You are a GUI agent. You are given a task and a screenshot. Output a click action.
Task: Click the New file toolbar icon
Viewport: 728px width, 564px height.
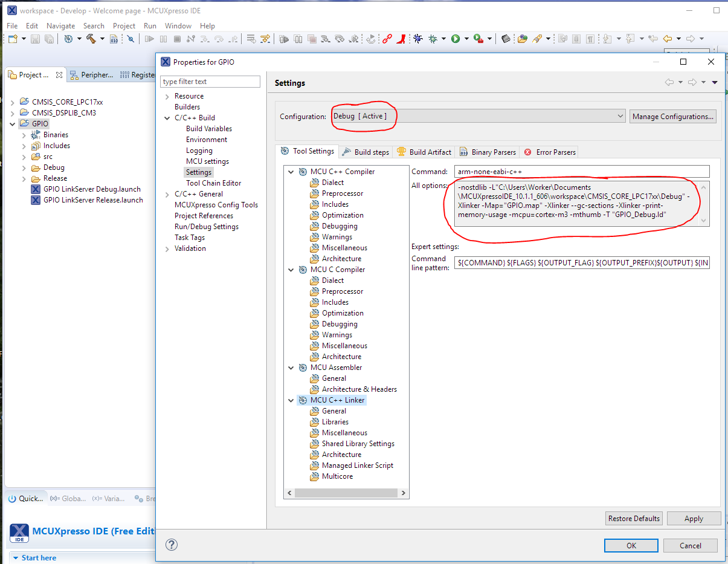pyautogui.click(x=13, y=39)
